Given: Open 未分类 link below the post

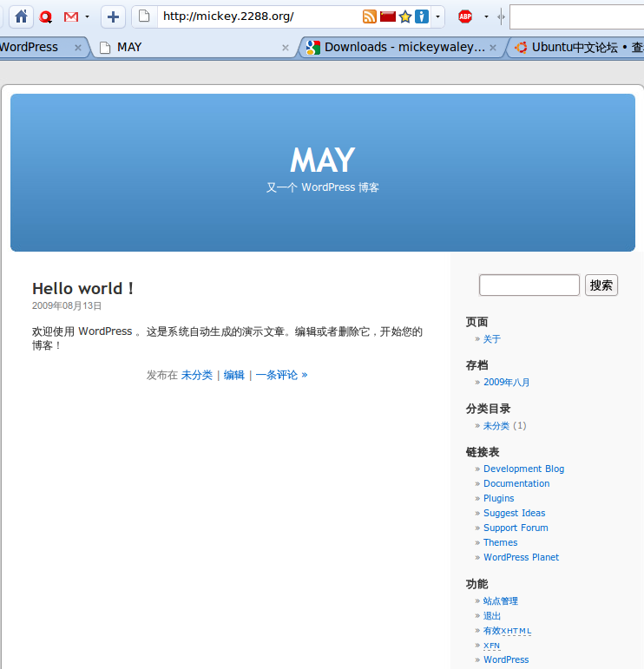Looking at the screenshot, I should [197, 375].
